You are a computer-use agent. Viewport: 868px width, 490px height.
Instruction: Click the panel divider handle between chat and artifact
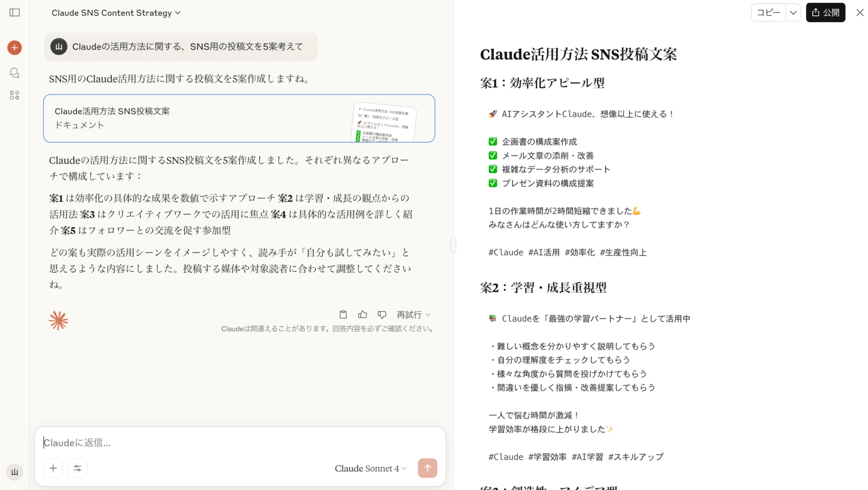(453, 245)
